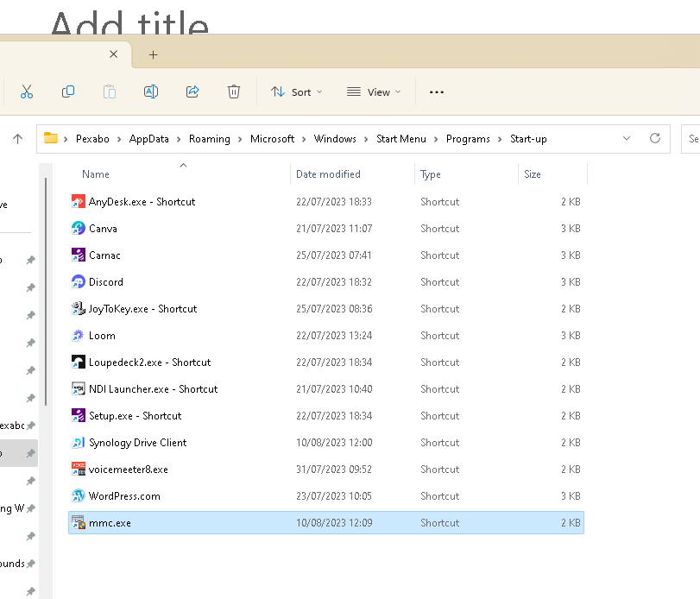The height and width of the screenshot is (599, 700).
Task: Select the Discord shortcut icon
Action: [x=79, y=282]
